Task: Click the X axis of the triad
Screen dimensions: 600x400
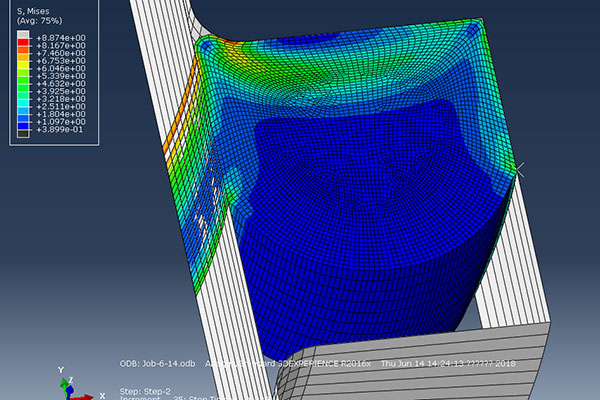Action: pos(87,396)
